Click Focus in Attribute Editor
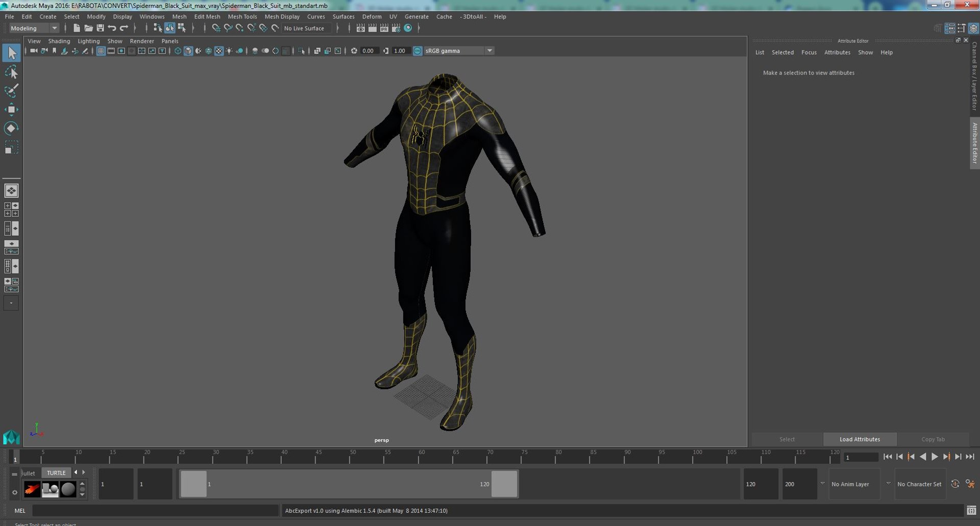 (x=808, y=53)
